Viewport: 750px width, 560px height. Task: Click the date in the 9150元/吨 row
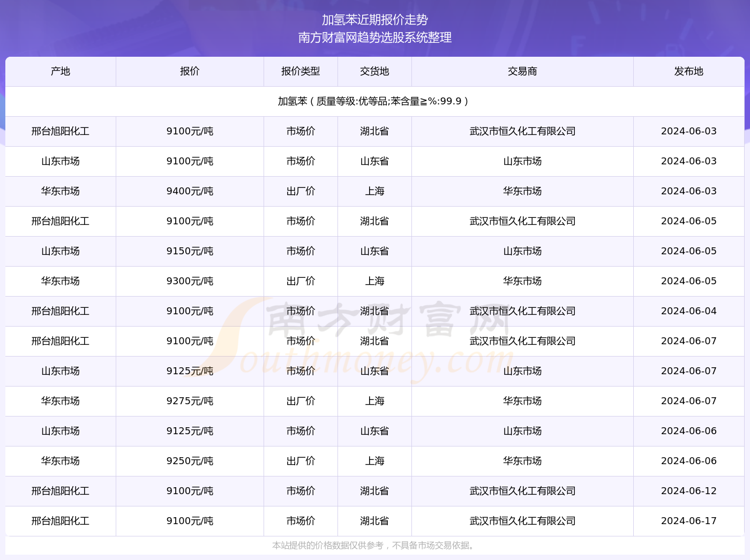click(x=689, y=251)
